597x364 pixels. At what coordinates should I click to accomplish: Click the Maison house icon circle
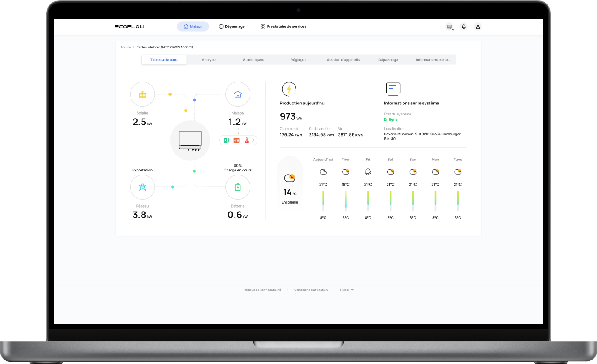[x=238, y=94]
